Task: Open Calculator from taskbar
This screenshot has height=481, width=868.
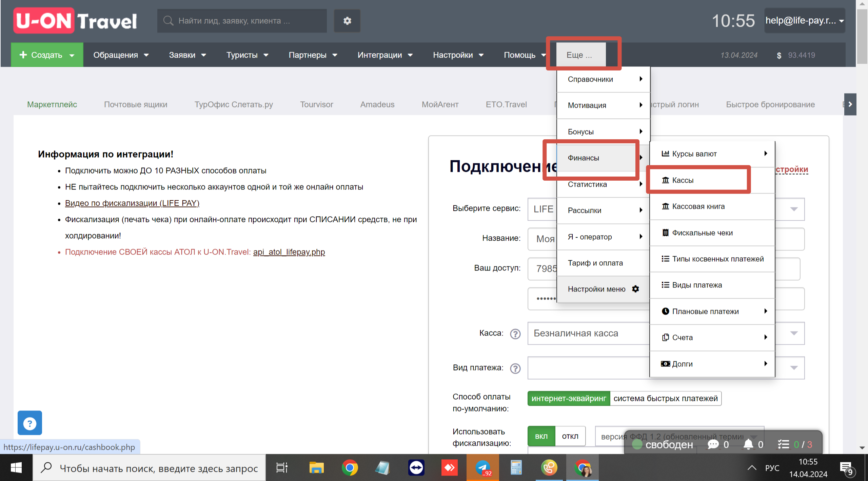Action: tap(516, 468)
